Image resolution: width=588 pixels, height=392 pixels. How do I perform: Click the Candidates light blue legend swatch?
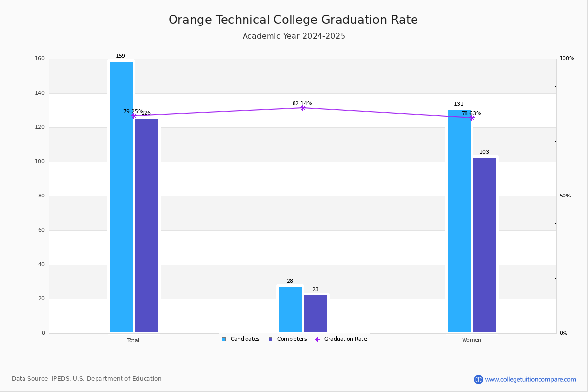pos(224,339)
